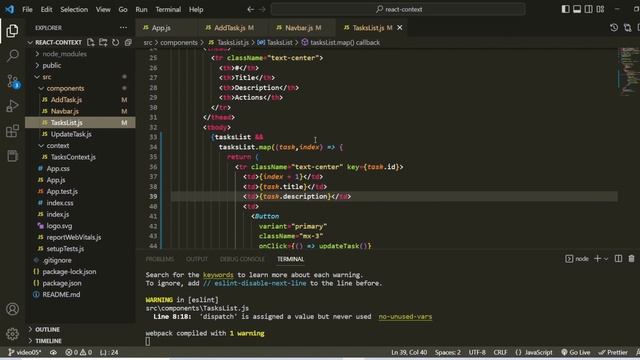Switch to the Navbar.js editor tab
The height and width of the screenshot is (360, 640).
point(301,28)
